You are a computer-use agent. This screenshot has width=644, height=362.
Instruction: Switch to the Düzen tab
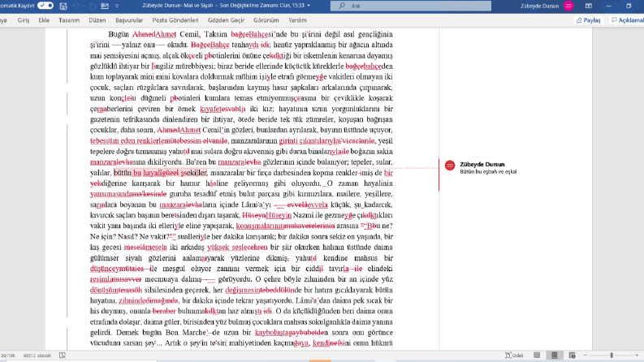(x=97, y=20)
